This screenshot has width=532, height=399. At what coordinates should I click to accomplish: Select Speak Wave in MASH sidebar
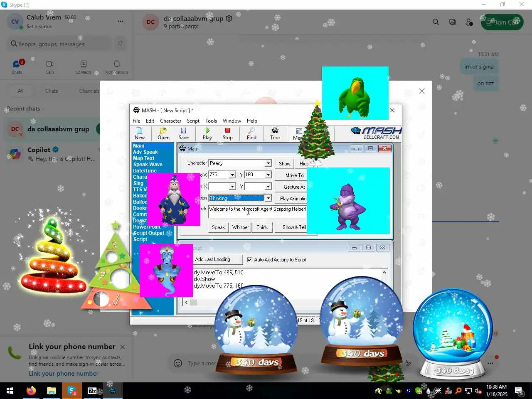(x=148, y=165)
